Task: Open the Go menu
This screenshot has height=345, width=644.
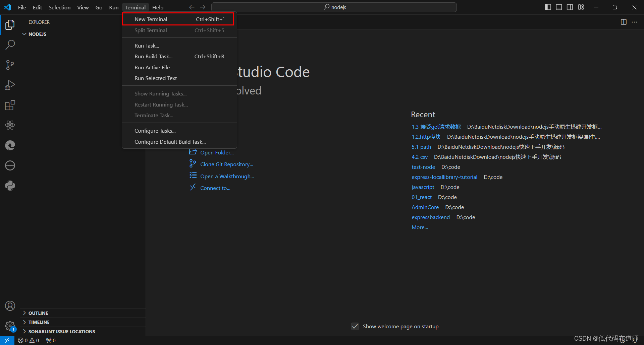Action: (x=99, y=7)
